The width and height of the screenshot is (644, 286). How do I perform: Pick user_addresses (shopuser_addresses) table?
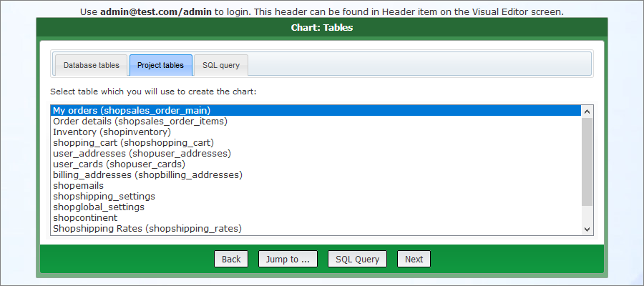316,154
